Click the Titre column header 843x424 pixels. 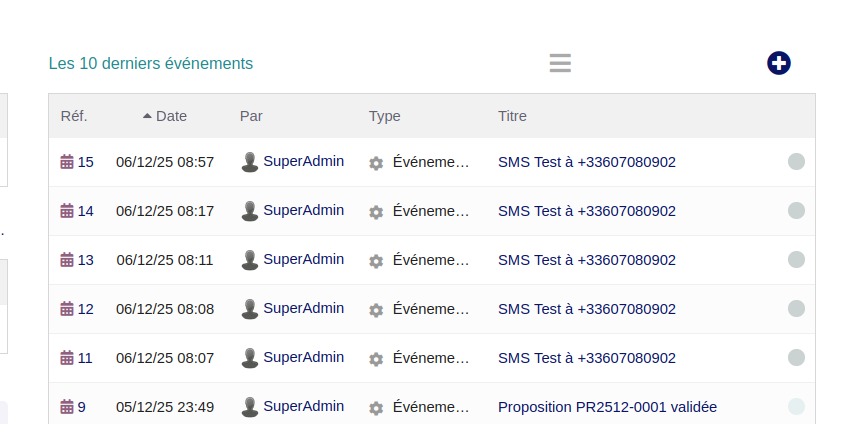(x=512, y=116)
